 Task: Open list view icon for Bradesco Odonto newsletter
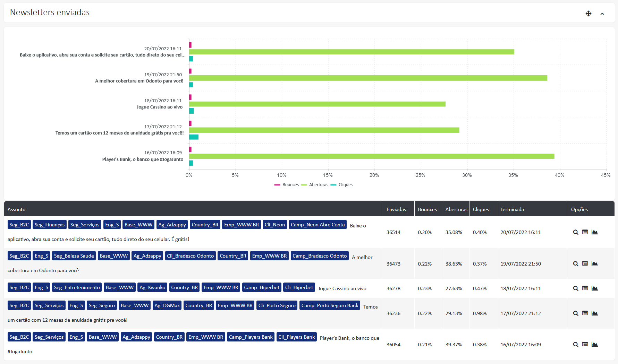(585, 264)
